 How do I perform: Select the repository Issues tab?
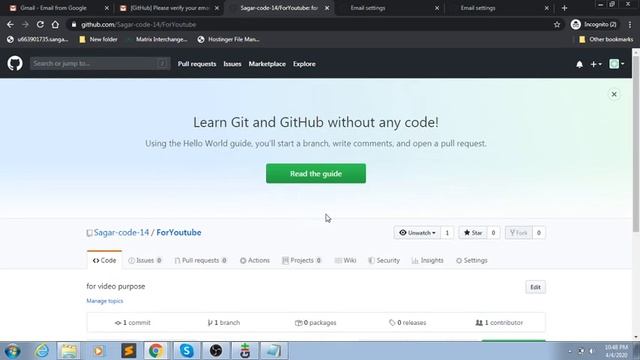point(145,260)
